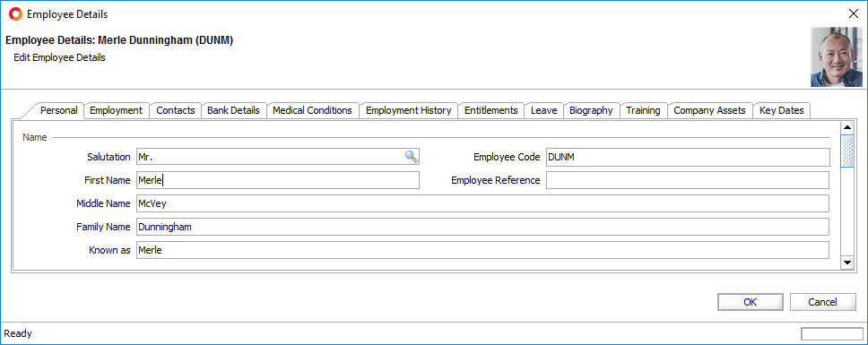Click the Employee Code label

coord(507,157)
